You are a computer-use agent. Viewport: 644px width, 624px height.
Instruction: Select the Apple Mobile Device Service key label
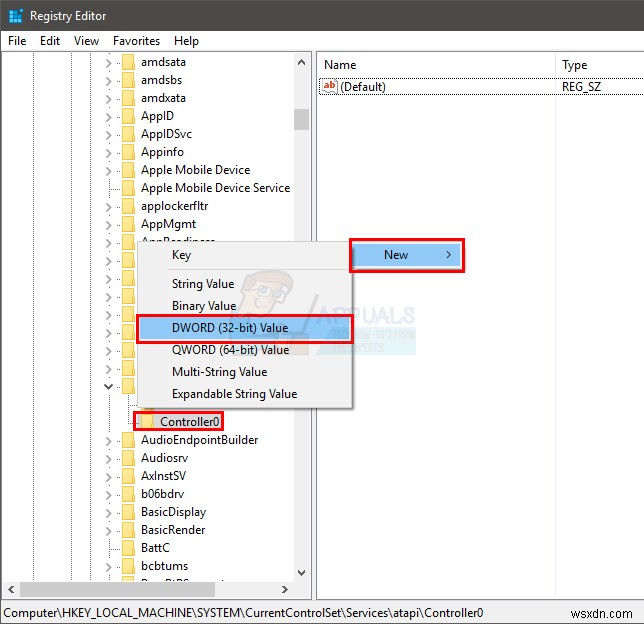216,188
